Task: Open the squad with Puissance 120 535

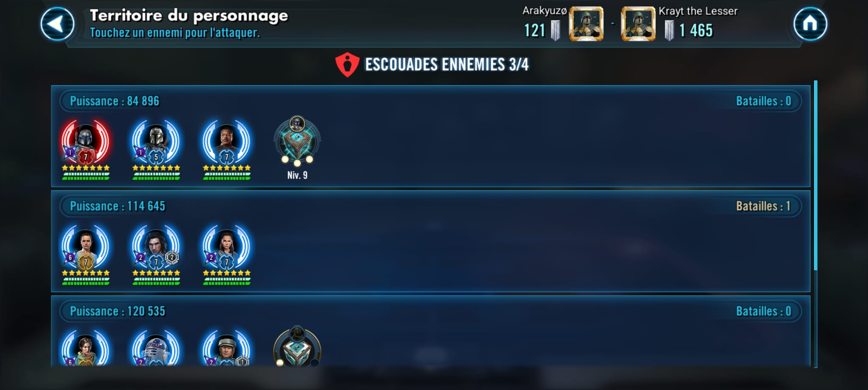Action: 431,331
